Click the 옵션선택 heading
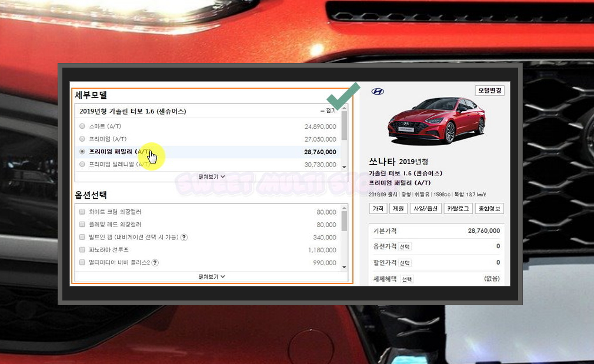 [x=91, y=195]
